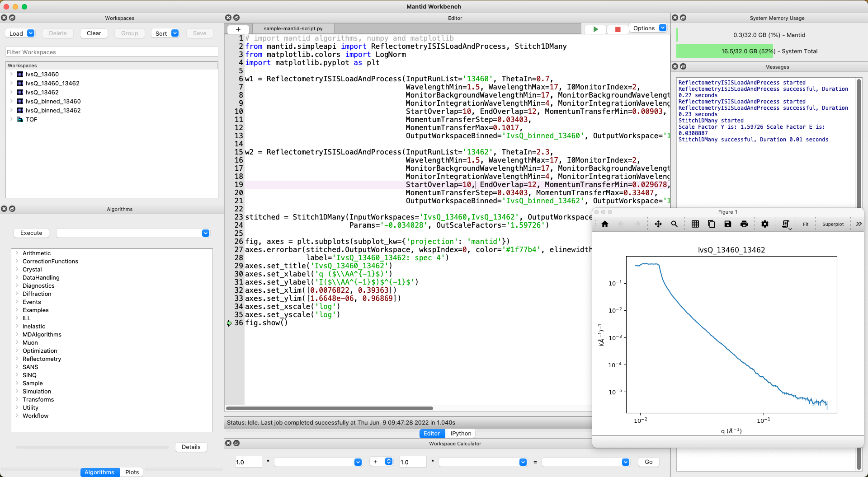The image size is (868, 477).
Task: Expand the IvsQ_13460_13462 workspace
Action: tap(11, 83)
